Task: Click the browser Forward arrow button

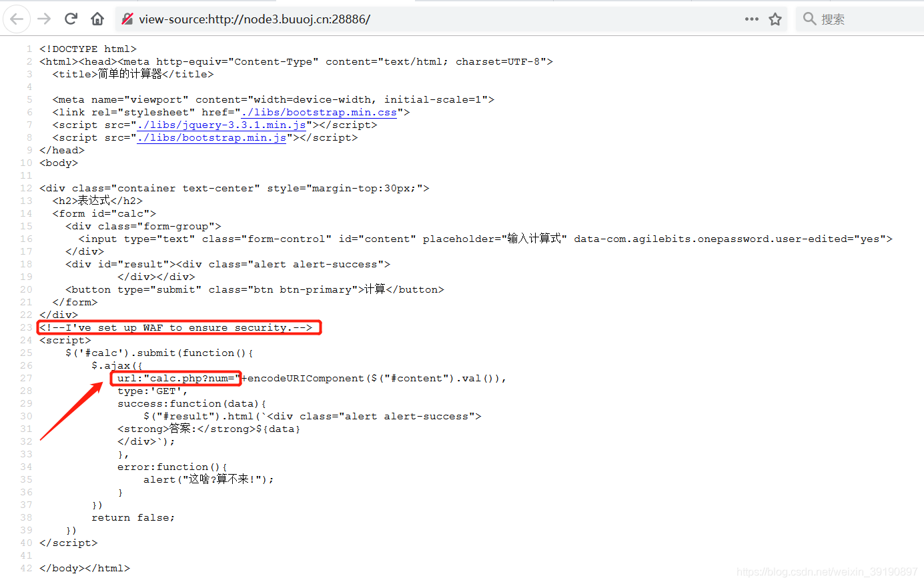Action: tap(44, 19)
